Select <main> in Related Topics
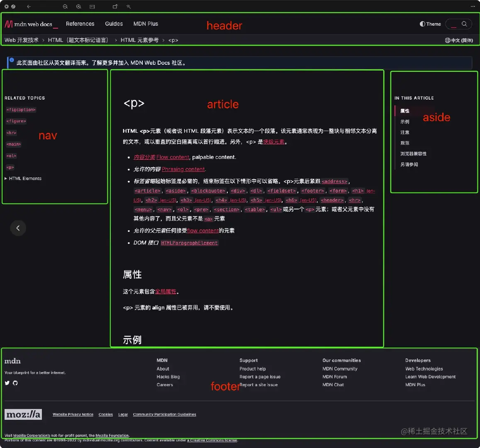 14,144
